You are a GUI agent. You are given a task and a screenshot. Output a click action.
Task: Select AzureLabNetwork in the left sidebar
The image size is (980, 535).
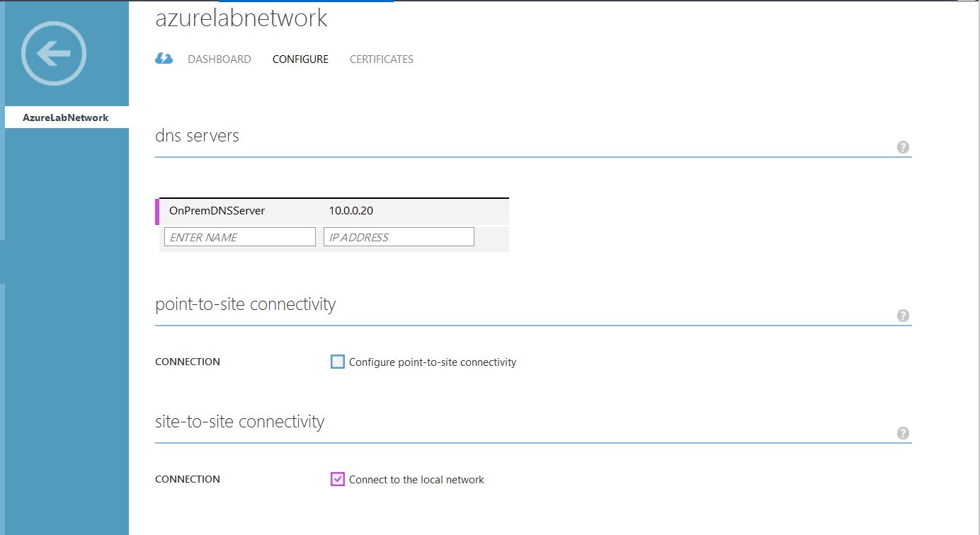click(66, 117)
